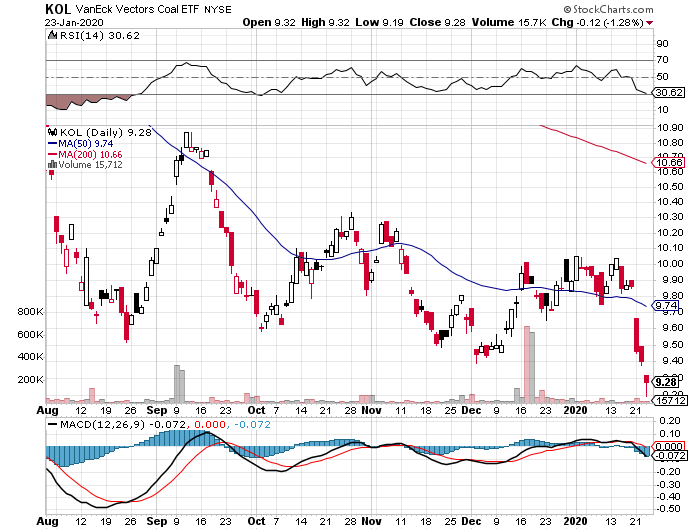Click the tall gray volume bar near Sep 9
Screen dimensions: 700x530
pyautogui.click(x=176, y=384)
